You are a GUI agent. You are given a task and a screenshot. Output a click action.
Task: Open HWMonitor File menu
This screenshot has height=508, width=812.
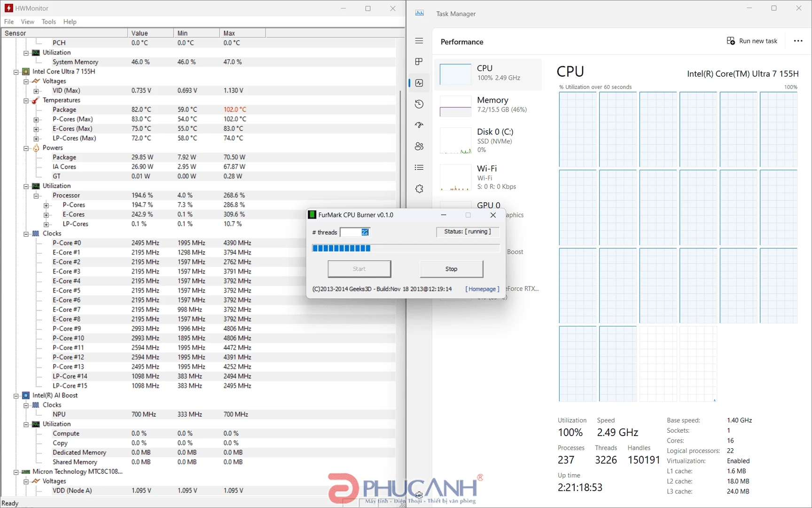click(9, 22)
